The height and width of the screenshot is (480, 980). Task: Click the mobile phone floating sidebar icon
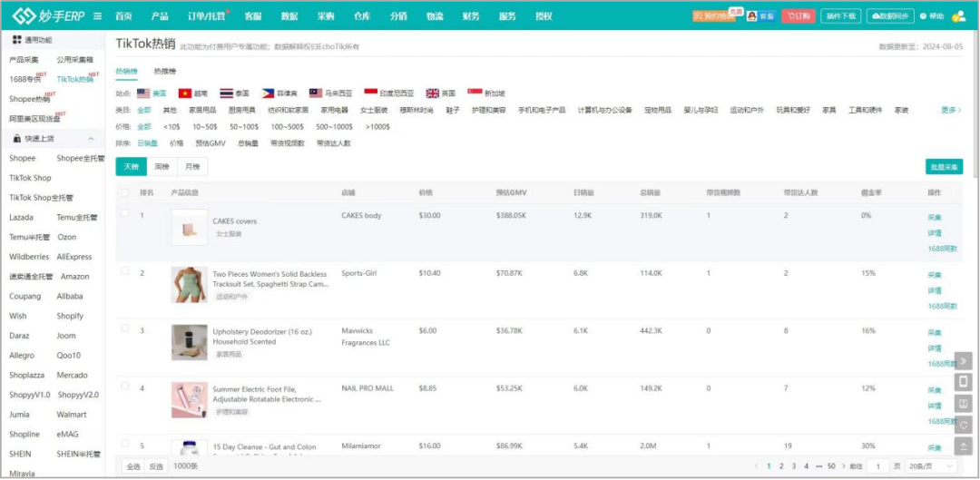963,381
